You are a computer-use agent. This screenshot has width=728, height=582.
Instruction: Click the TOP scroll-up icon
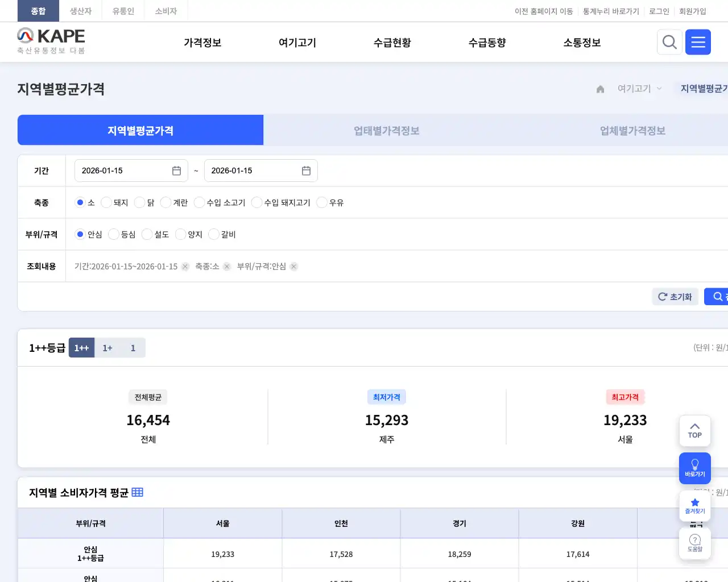pyautogui.click(x=694, y=430)
